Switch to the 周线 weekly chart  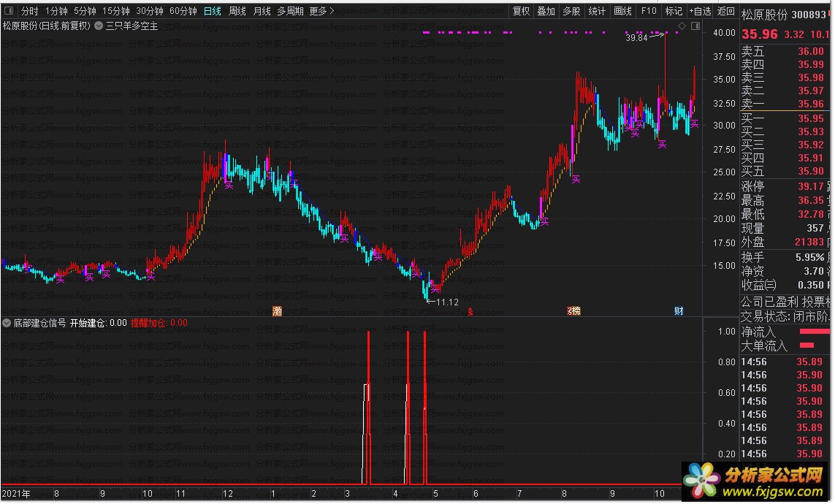(237, 11)
